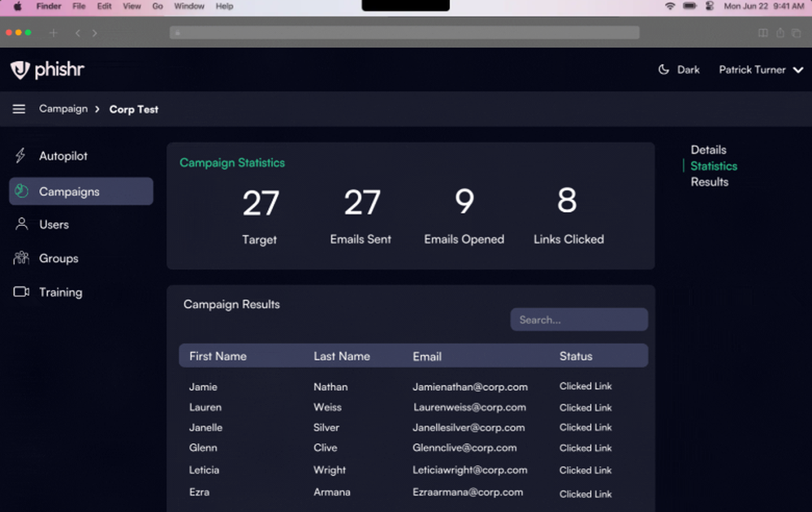Viewport: 812px width, 512px height.
Task: Click the moon icon for dark mode
Action: click(x=663, y=69)
